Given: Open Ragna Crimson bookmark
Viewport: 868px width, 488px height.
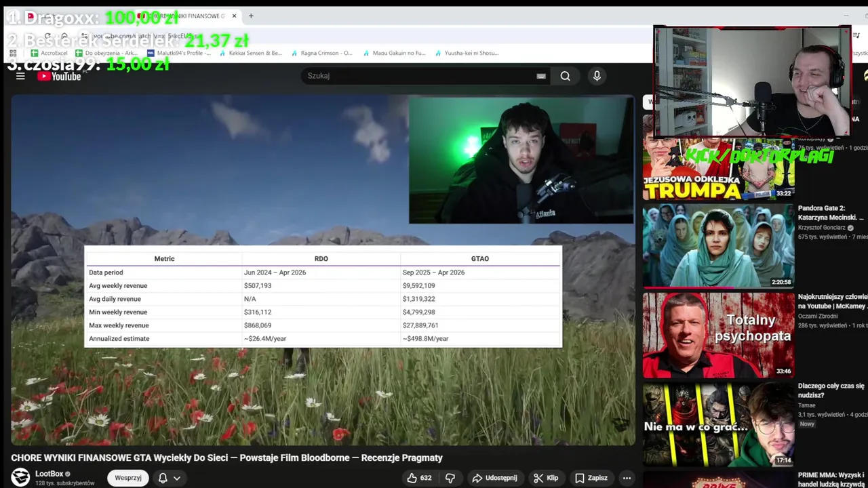Looking at the screenshot, I should coord(321,53).
